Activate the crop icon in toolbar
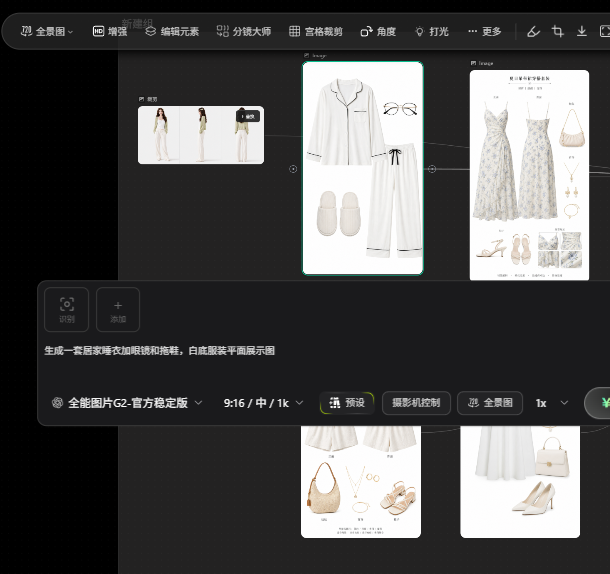The height and width of the screenshot is (574, 610). [x=558, y=32]
